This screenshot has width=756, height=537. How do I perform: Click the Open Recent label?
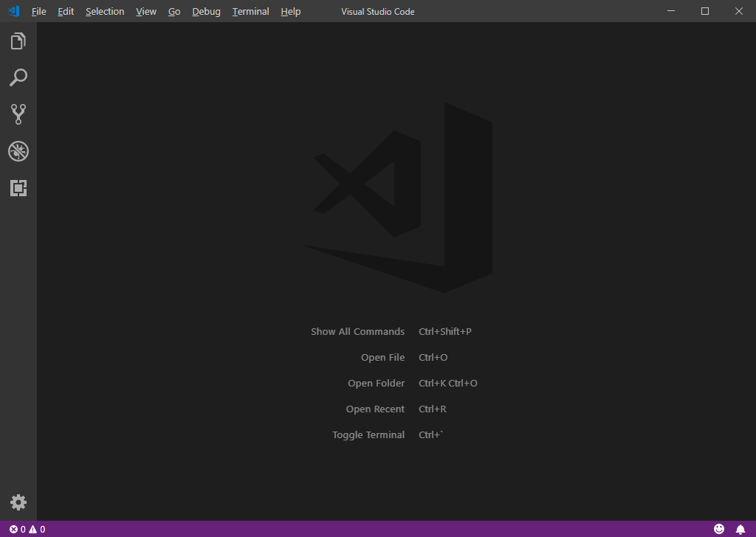pyautogui.click(x=375, y=409)
